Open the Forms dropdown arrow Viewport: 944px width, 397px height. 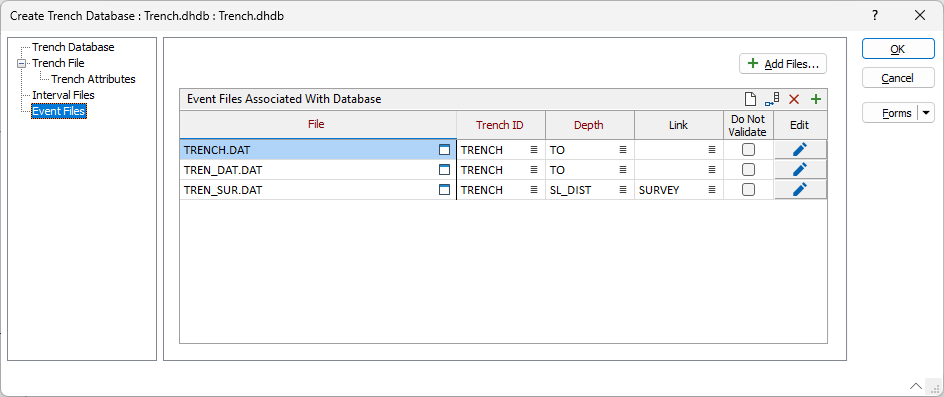point(926,113)
